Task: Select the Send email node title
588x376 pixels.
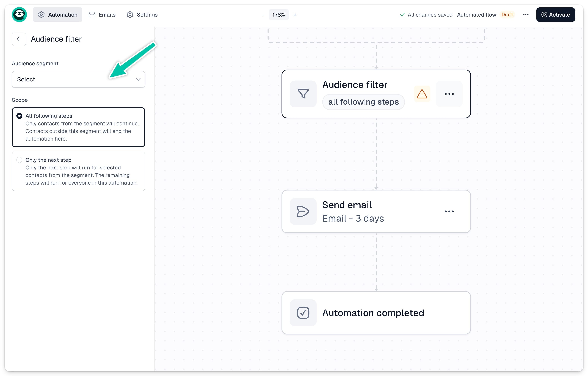Action: pyautogui.click(x=347, y=205)
